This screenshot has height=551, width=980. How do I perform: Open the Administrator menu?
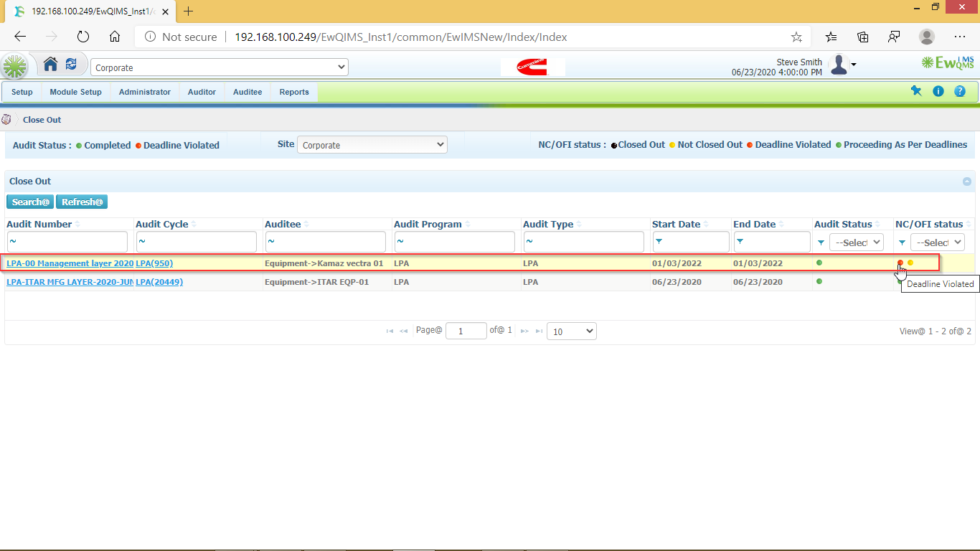click(x=145, y=92)
